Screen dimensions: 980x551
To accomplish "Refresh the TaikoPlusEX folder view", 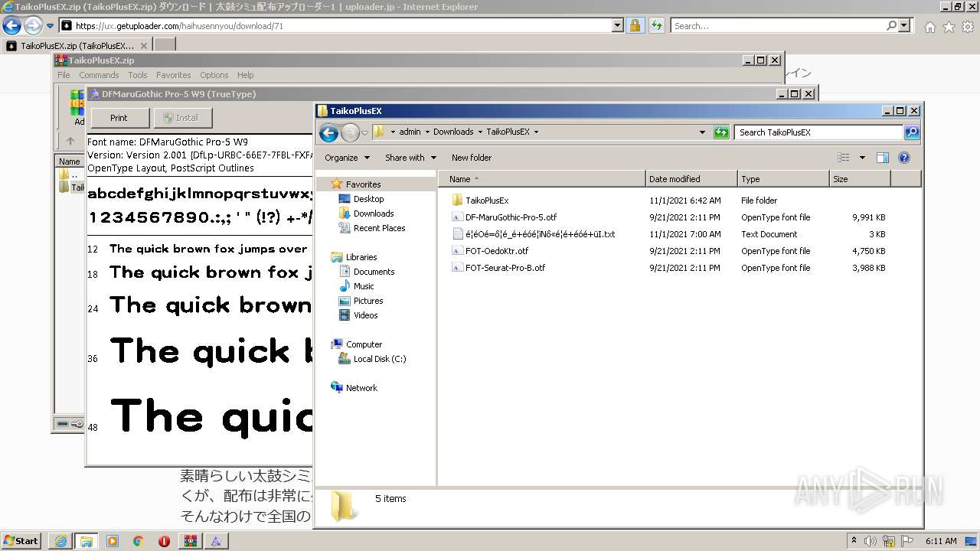I will (x=720, y=132).
